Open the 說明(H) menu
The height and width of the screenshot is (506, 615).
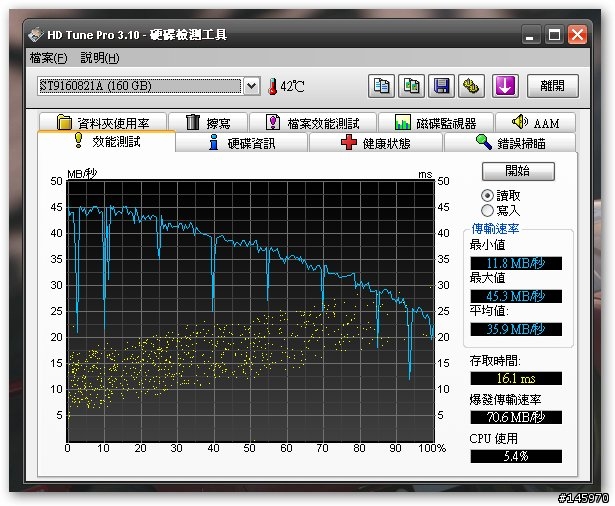100,58
